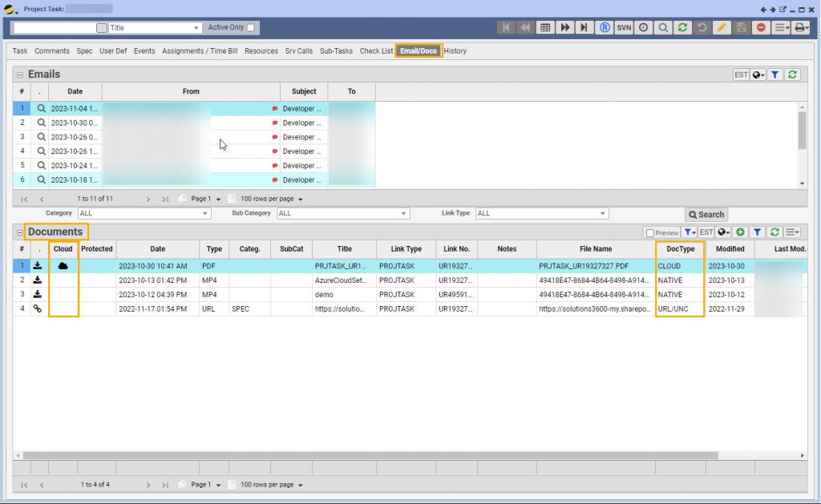
Task: Open the clock history icon in the toolbar
Action: [x=644, y=27]
